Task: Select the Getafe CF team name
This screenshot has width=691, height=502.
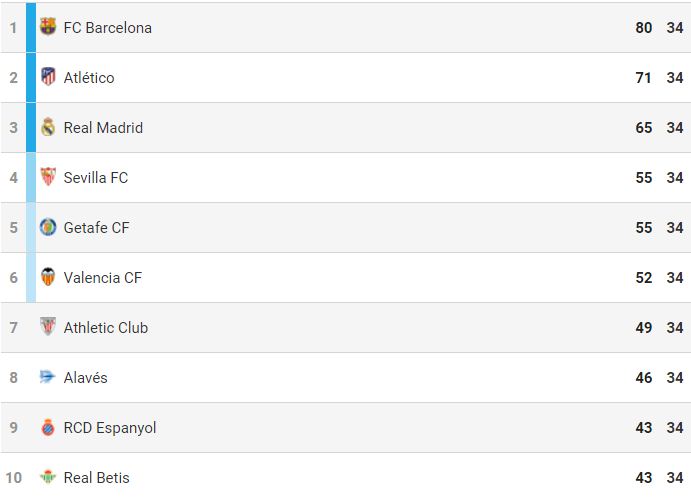Action: [x=96, y=228]
